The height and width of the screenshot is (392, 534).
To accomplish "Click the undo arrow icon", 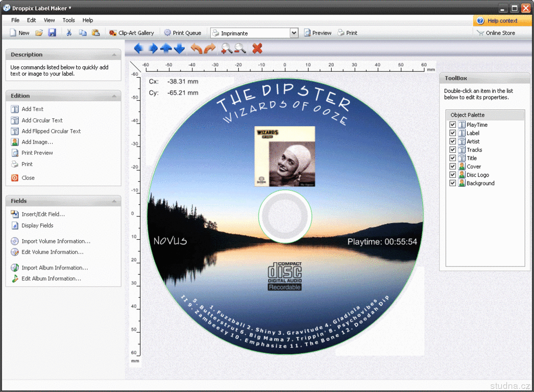I will [196, 48].
